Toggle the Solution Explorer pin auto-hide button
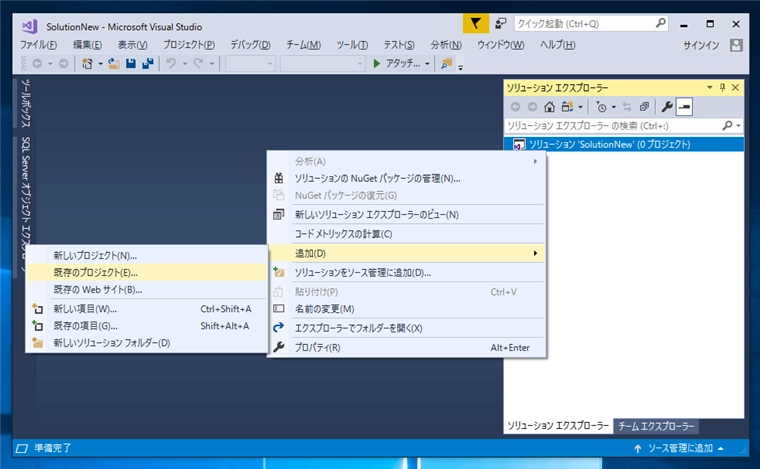 point(723,87)
